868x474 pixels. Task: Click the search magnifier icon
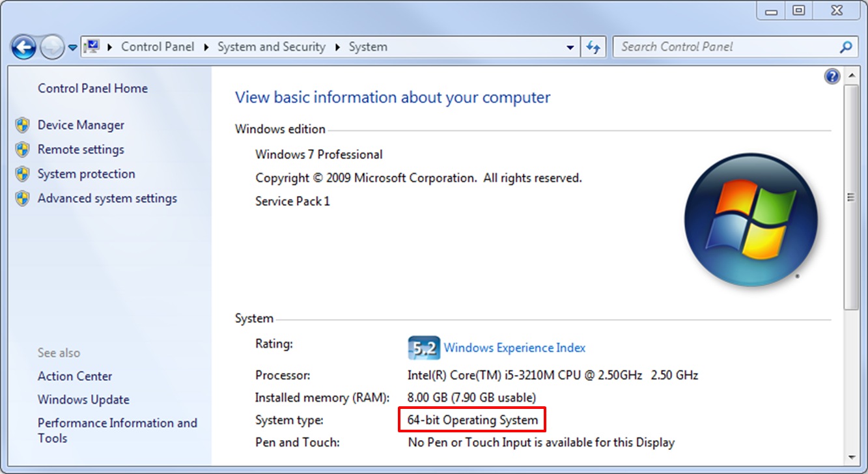tap(845, 46)
